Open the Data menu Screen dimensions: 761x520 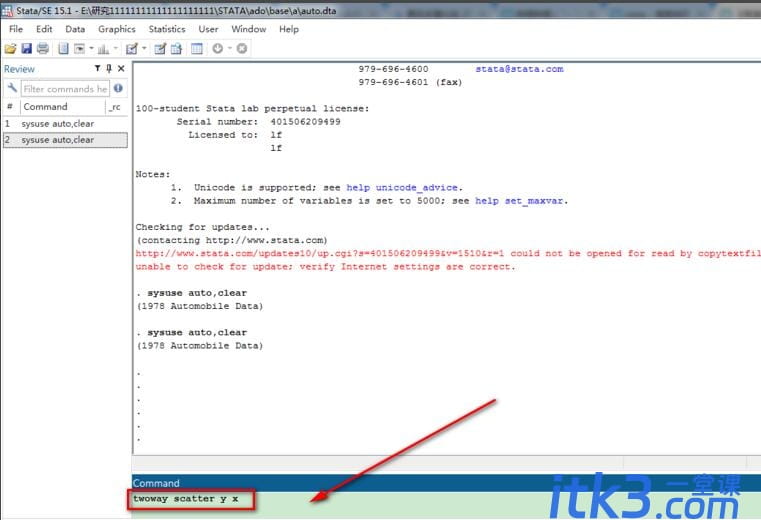pos(75,29)
